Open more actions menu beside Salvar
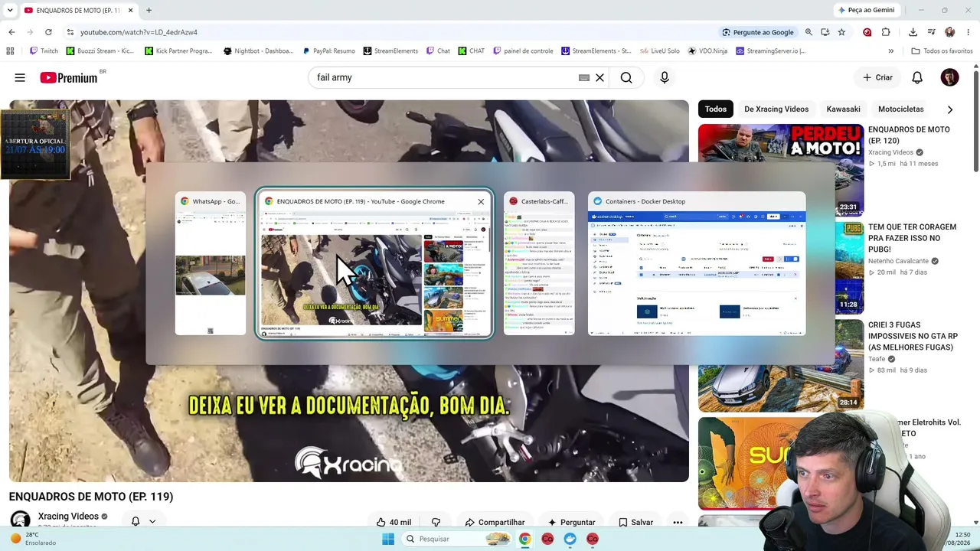980x551 pixels. click(x=678, y=522)
